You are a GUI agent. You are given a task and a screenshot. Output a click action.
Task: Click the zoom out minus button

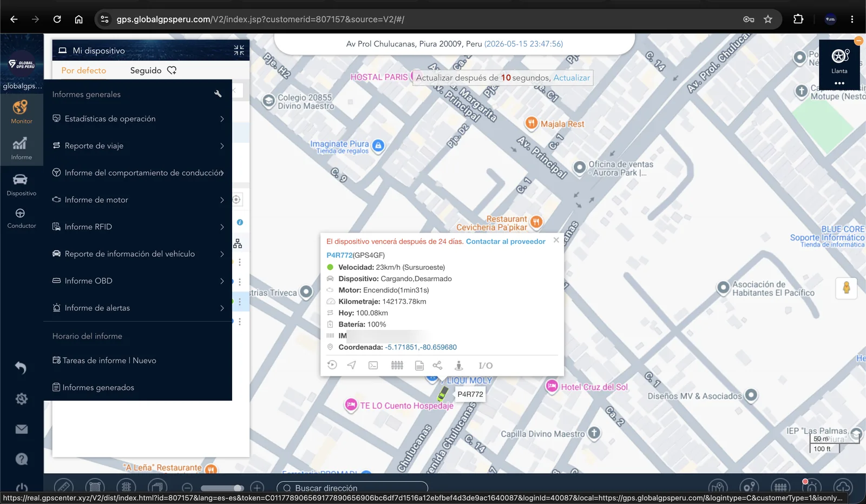187,488
